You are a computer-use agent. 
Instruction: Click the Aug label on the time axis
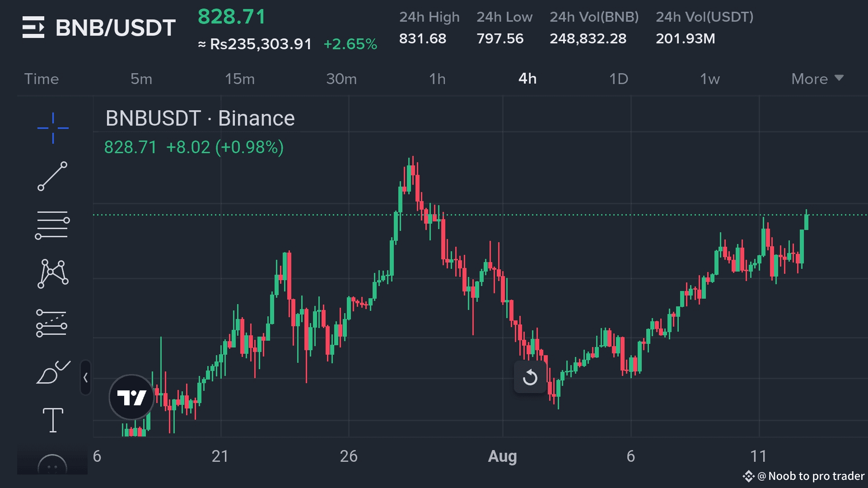click(x=502, y=456)
